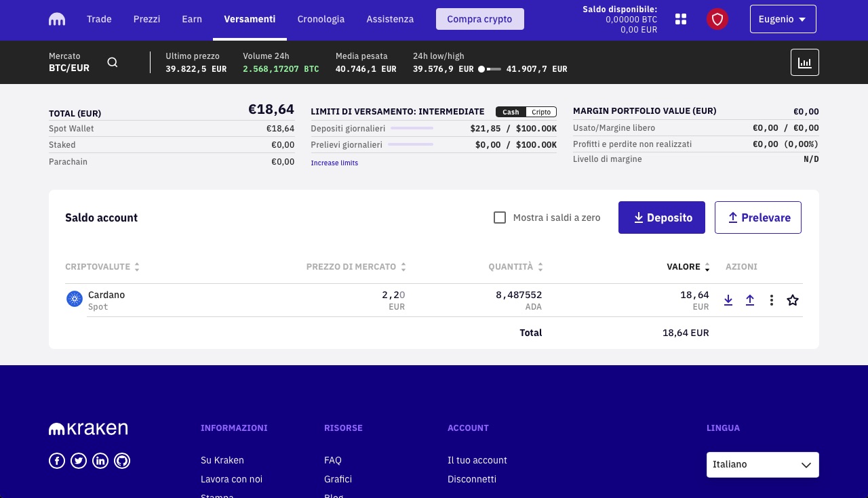Click the Media pesata 40.746,1 EUR value
Viewport: 868px width, 498px height.
[x=366, y=69]
